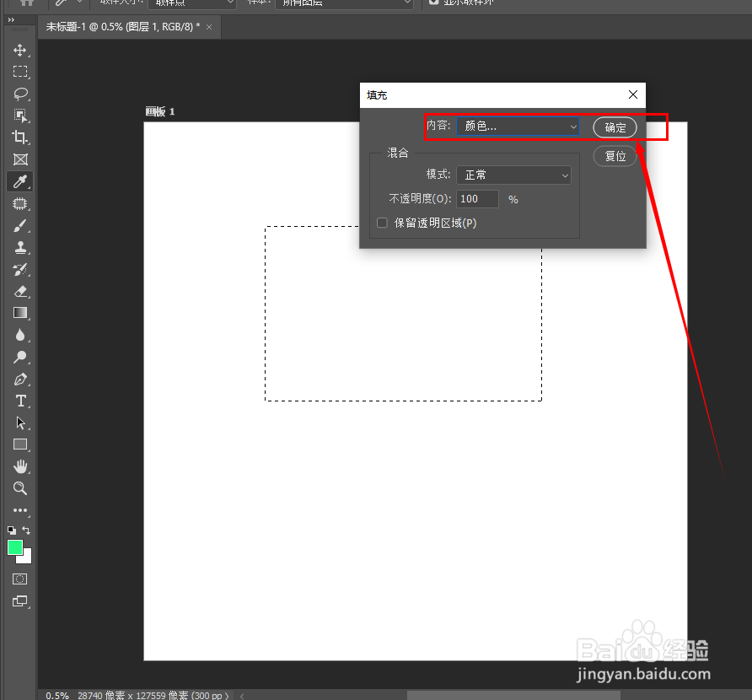752x700 pixels.
Task: Toggle Quick Mask mode
Action: pyautogui.click(x=19, y=579)
